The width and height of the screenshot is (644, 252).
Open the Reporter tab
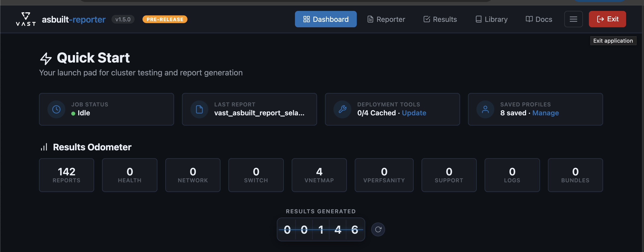click(386, 19)
